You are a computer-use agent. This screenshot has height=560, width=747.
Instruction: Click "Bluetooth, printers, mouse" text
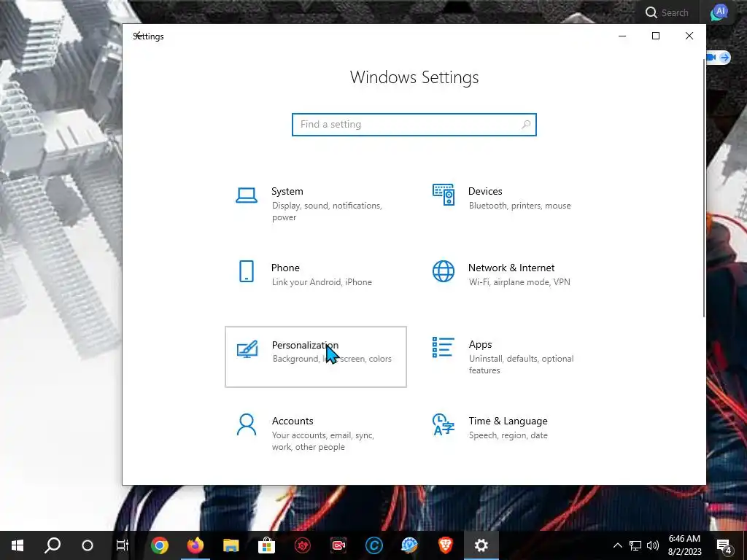point(519,206)
